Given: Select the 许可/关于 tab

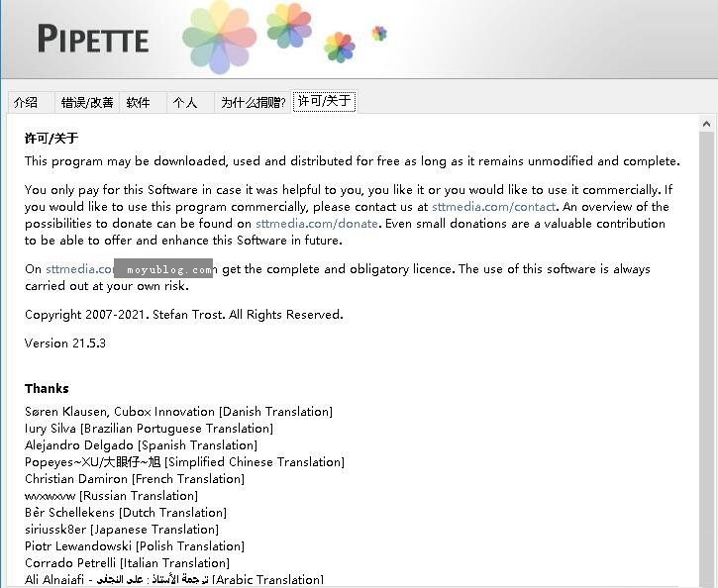Looking at the screenshot, I should click(324, 101).
